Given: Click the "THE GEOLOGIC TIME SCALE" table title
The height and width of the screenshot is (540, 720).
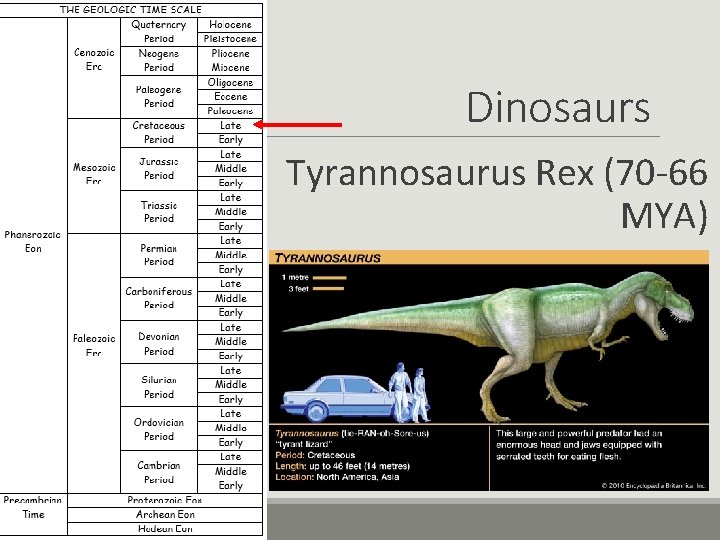Looking at the screenshot, I should [131, 10].
